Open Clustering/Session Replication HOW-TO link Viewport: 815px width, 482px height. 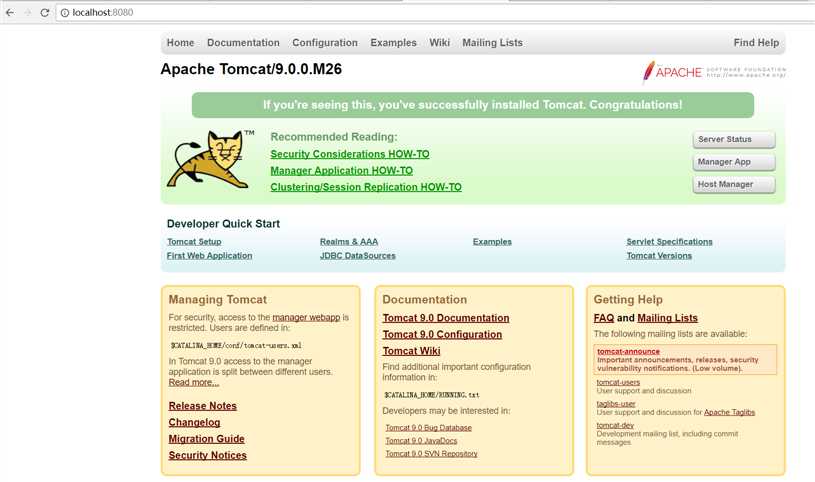pyautogui.click(x=366, y=187)
